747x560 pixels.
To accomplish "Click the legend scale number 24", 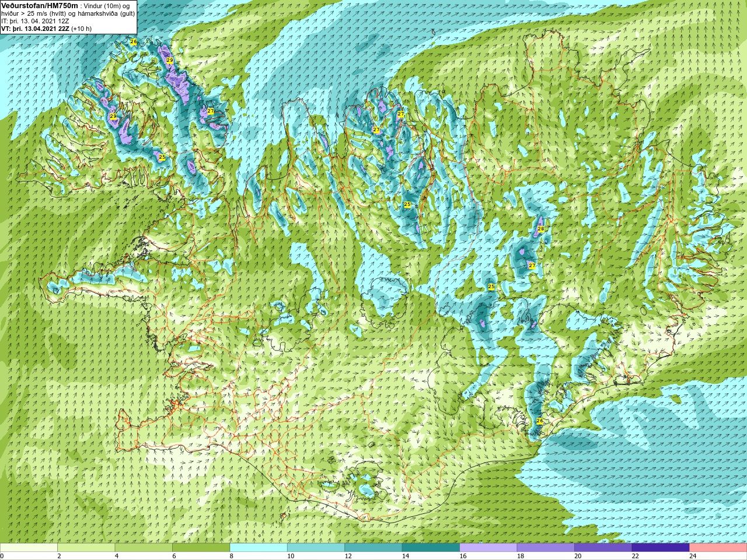I will point(693,556).
